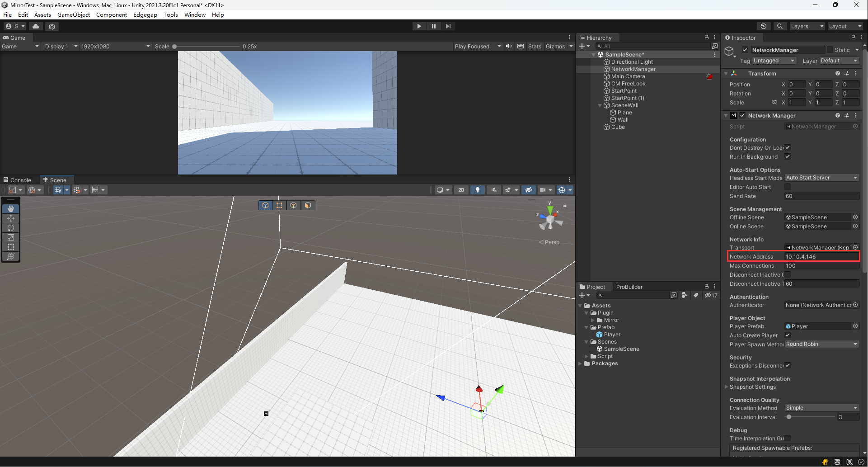
Task: Click the Network Address input field
Action: 821,256
